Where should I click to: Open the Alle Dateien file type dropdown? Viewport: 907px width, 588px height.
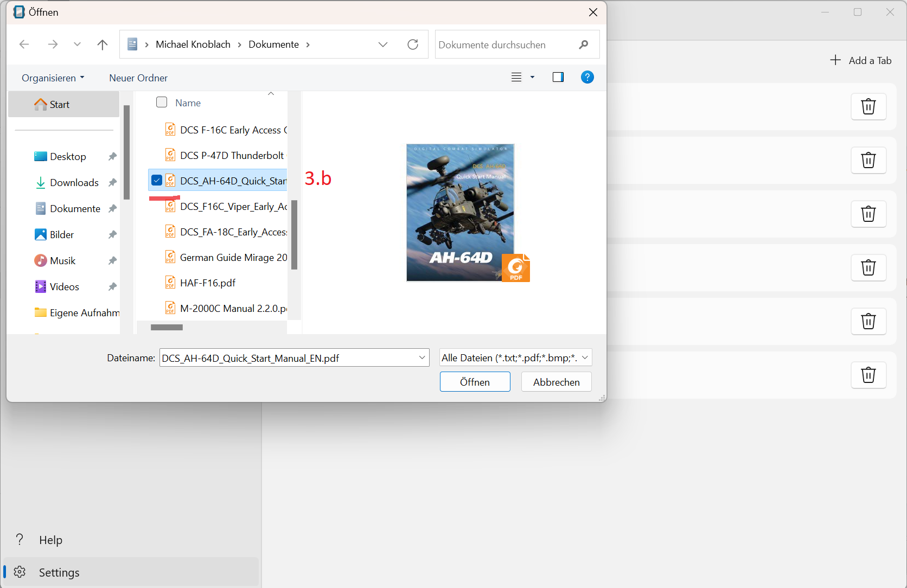515,358
